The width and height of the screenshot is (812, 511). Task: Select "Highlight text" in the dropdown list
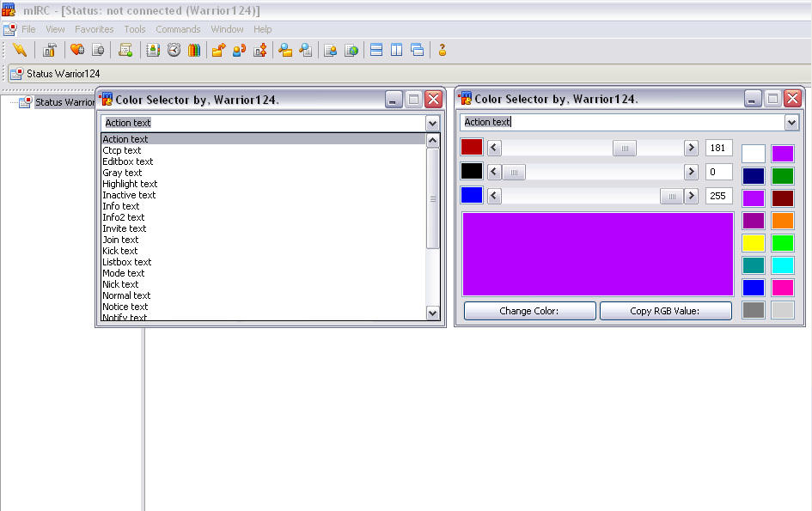pyautogui.click(x=130, y=184)
